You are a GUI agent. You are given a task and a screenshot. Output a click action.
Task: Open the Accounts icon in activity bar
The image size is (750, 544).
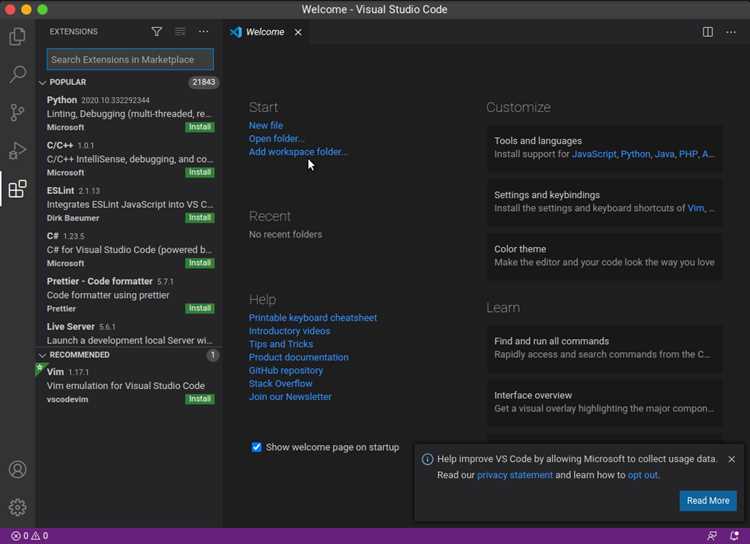click(17, 469)
